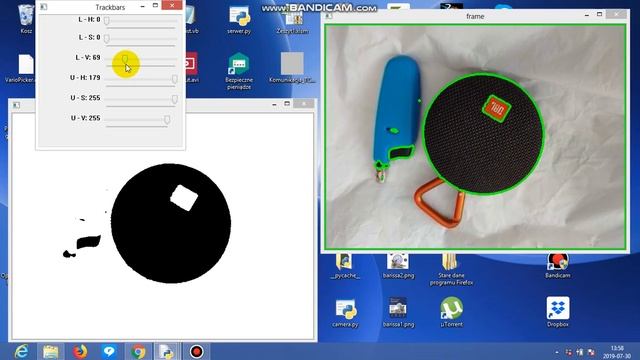Viewport: 640px width, 360px height.
Task: Open the barissa1.png desktop file
Action: [398, 313]
